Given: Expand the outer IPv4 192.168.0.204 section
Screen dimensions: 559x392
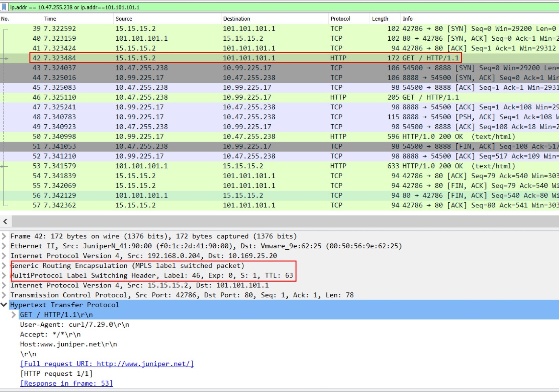Looking at the screenshot, I should (4, 256).
